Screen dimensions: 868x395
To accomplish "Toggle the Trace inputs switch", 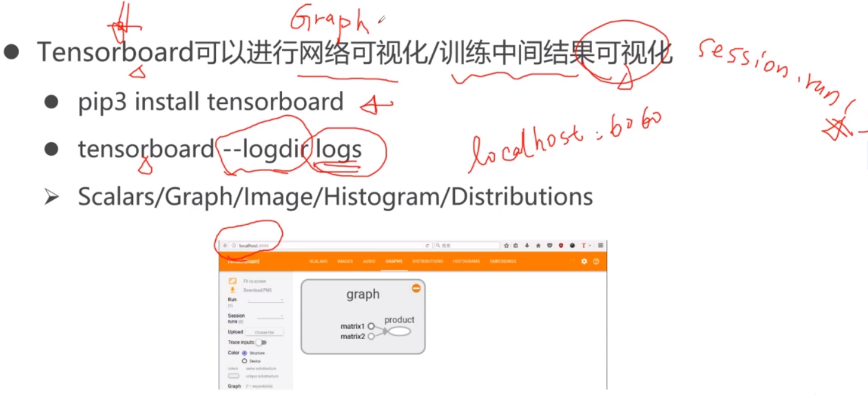I will (x=261, y=342).
